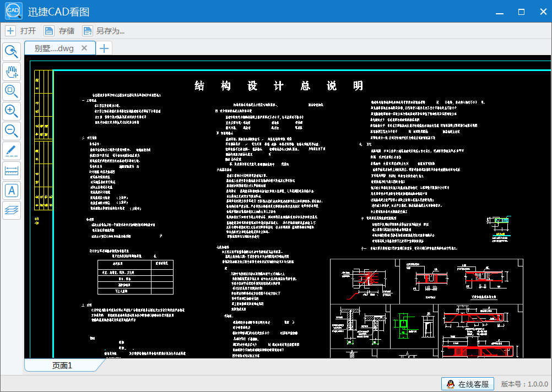Click the 迅捷CAD看图 app logo
The height and width of the screenshot is (392, 552).
14,11
